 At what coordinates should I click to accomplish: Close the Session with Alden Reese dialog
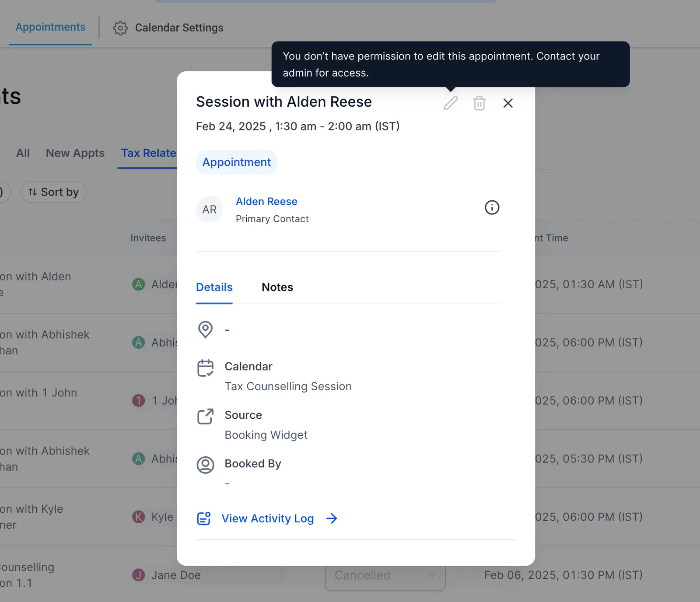(x=508, y=103)
